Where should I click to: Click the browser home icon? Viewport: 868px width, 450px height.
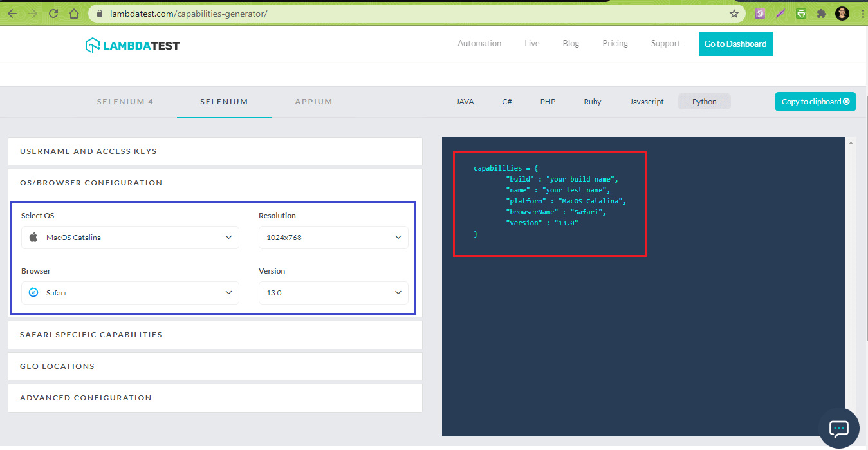coord(73,13)
